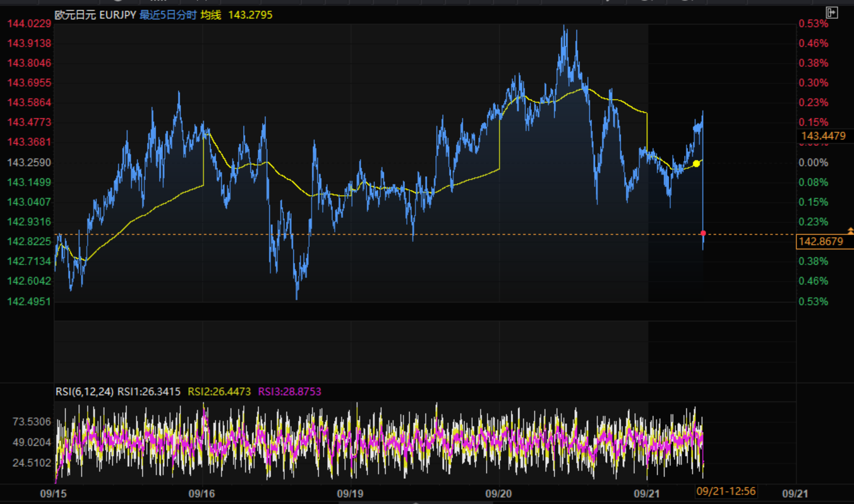Click the 142.4951 price axis label
Image resolution: width=854 pixels, height=504 pixels.
coord(29,301)
